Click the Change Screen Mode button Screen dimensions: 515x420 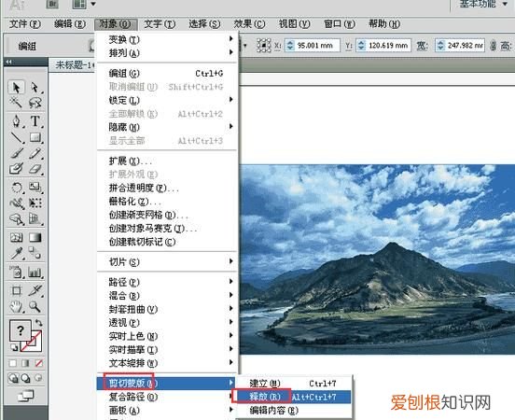click(x=25, y=396)
